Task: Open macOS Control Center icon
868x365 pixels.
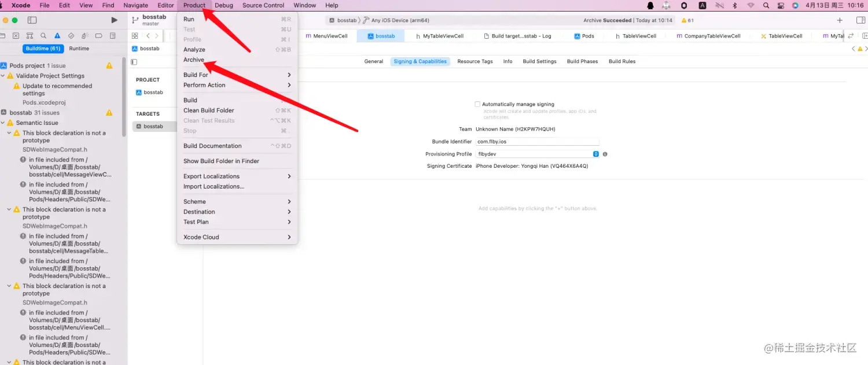Action: (781, 5)
